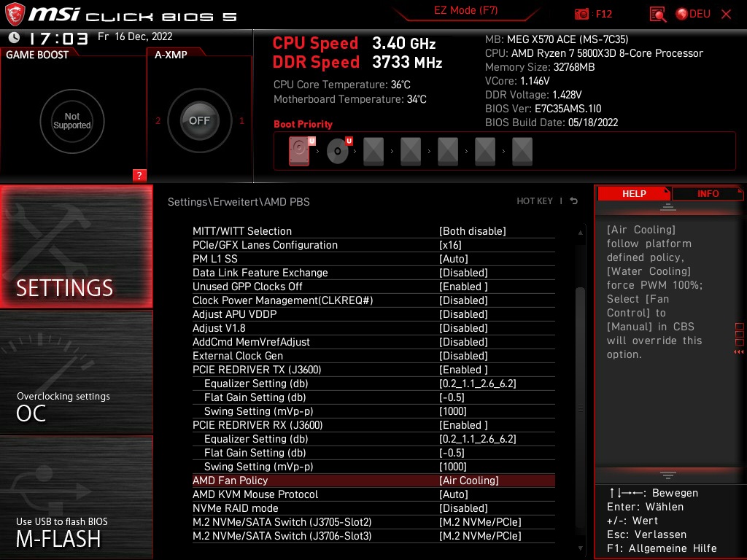Open M-FLASH to flash BIOS
The width and height of the screenshot is (747, 560).
point(76,497)
